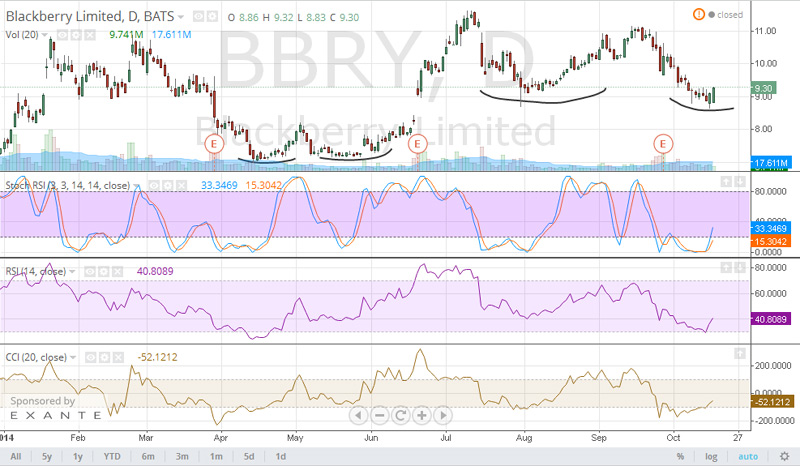800x466 pixels.
Task: Click the Stoch RSI legend title text
Action: coord(67,186)
